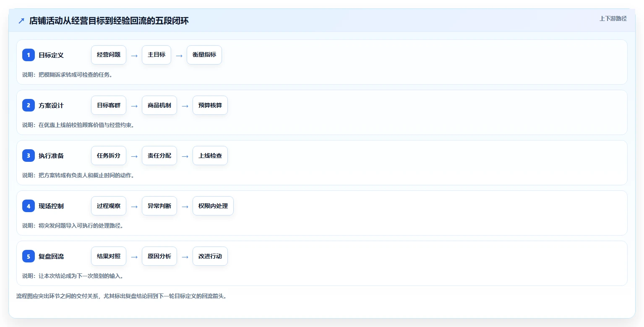Click the footer text starting 流程图应突出环节之间
644x327 pixels.
(121, 296)
